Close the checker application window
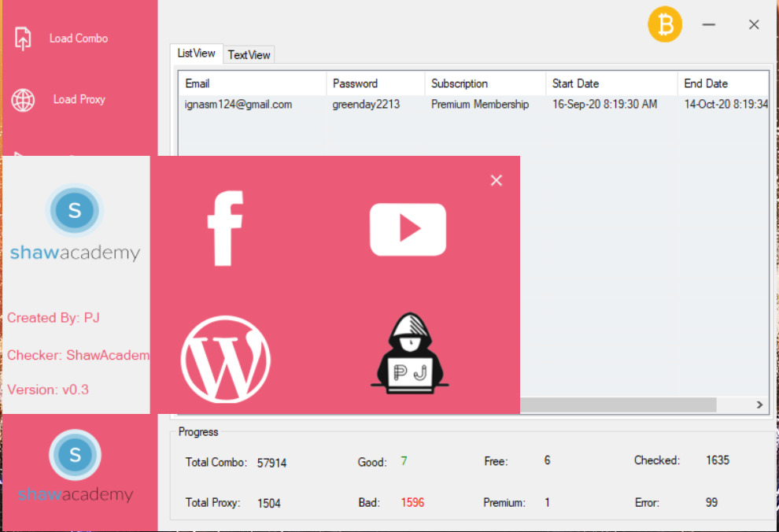 point(754,24)
